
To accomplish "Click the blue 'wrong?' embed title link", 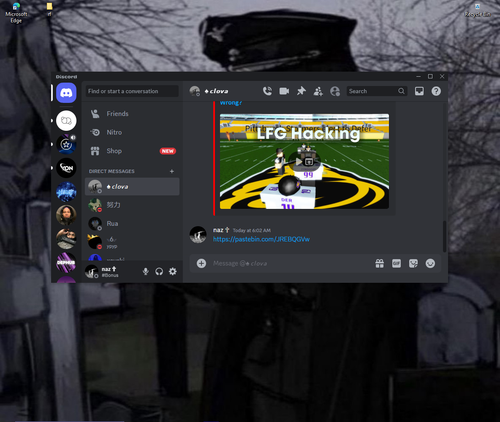I will [230, 103].
